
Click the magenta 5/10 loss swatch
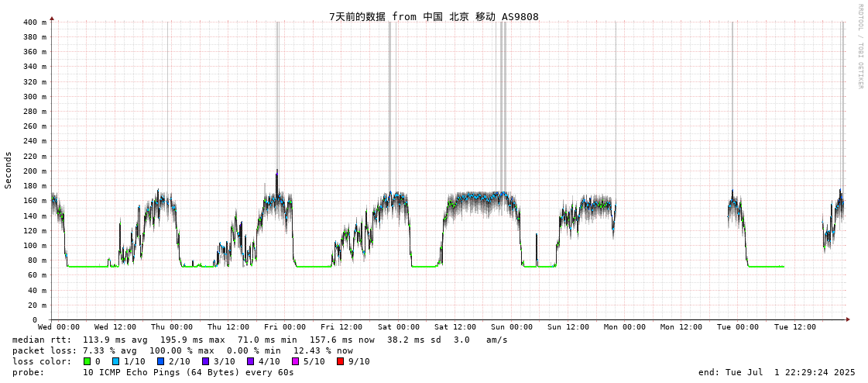click(x=295, y=361)
